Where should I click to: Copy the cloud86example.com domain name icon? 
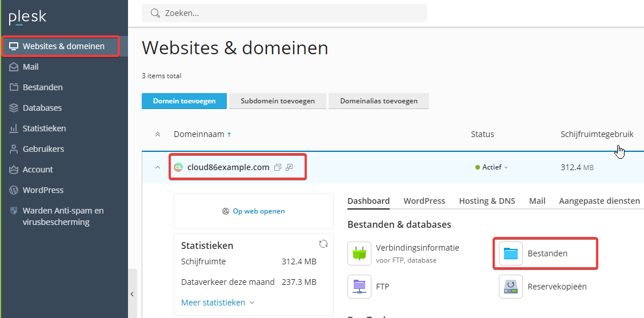[x=278, y=167]
